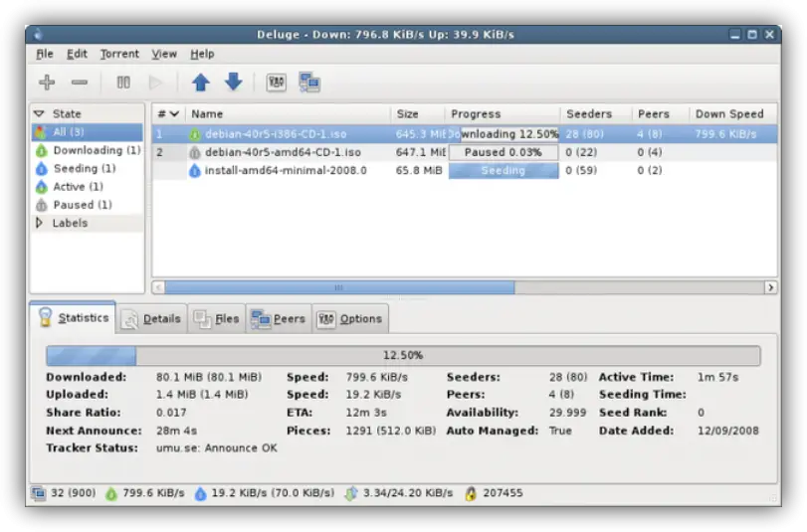Click the protocol traffic 3.34/24.20 KiB/s indicator
Screen dimensions: 807x532
pos(408,493)
